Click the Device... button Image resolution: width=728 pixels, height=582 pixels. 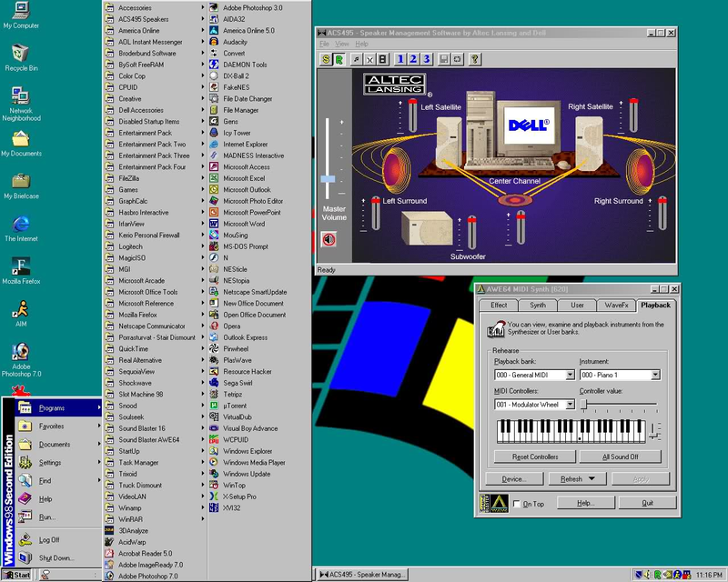(514, 479)
